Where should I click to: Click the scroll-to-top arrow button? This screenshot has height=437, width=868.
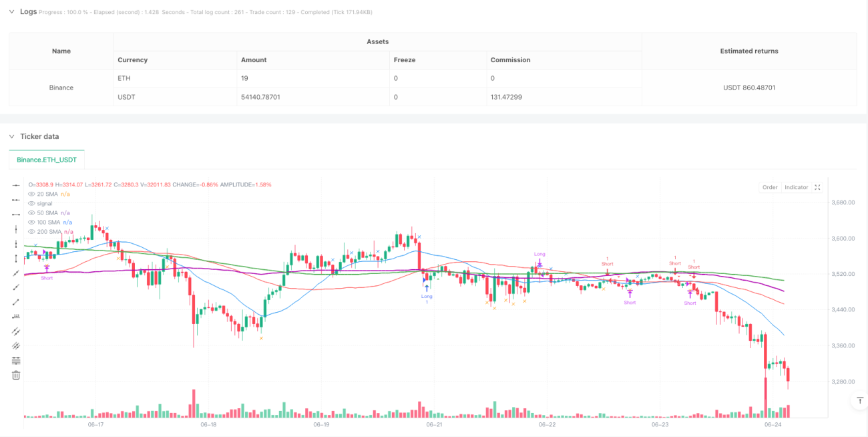859,401
